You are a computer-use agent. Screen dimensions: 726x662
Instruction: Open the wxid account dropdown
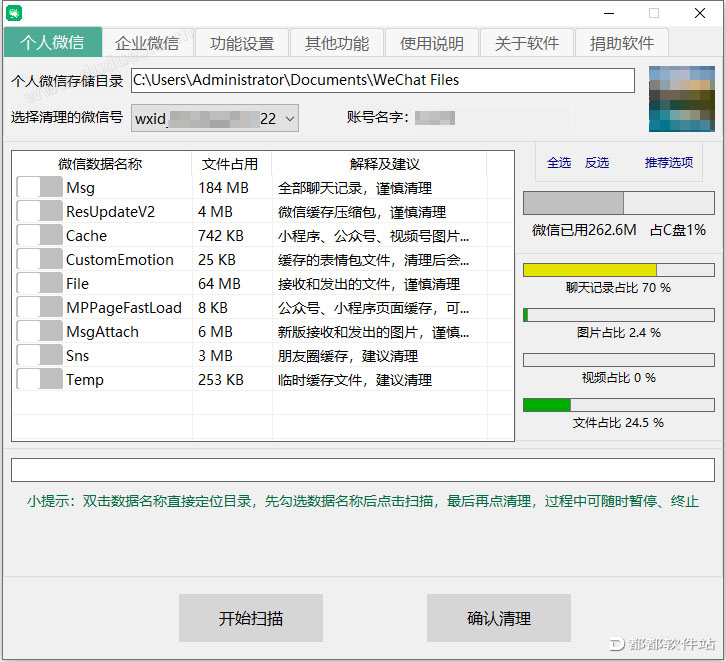coord(215,119)
